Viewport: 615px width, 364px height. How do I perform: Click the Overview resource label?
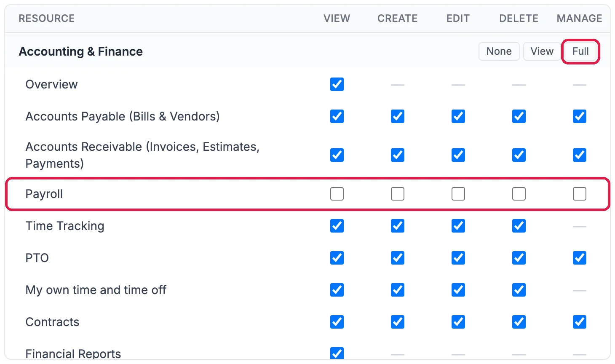(x=52, y=84)
